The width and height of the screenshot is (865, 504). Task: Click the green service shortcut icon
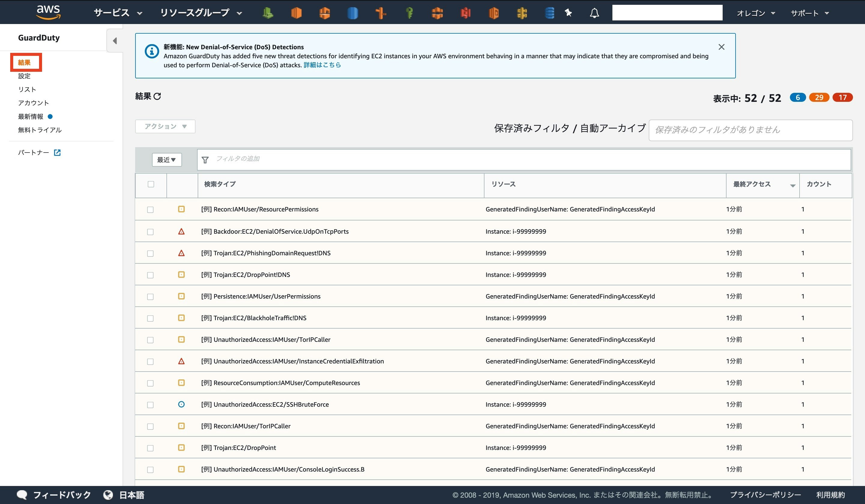tap(268, 14)
